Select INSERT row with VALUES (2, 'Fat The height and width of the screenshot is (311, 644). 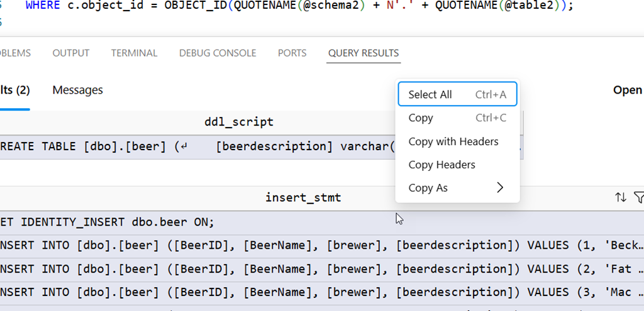pyautogui.click(x=322, y=269)
